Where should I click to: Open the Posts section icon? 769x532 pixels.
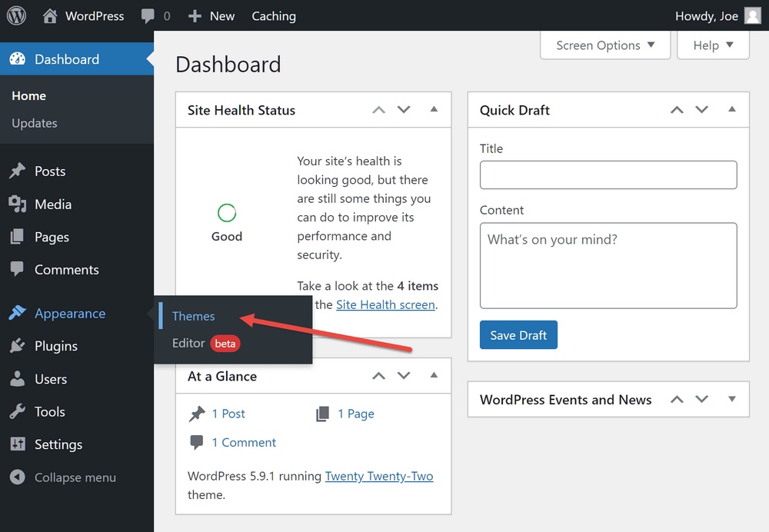[x=17, y=171]
